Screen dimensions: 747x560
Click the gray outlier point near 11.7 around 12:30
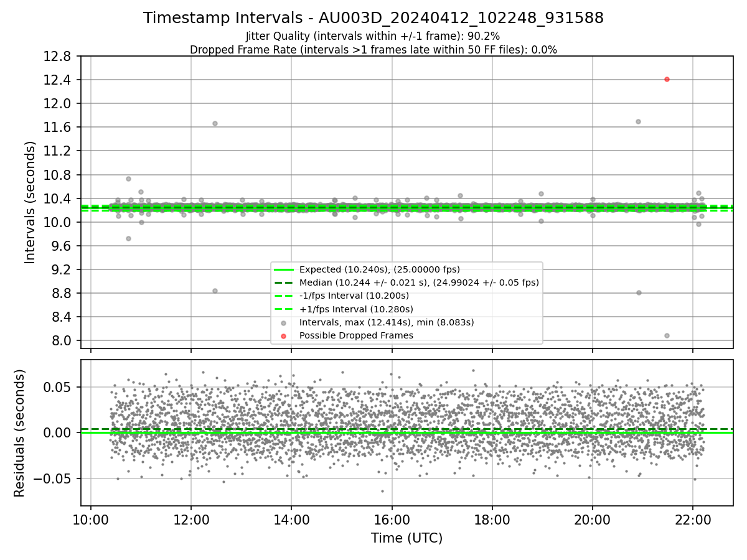coord(215,123)
